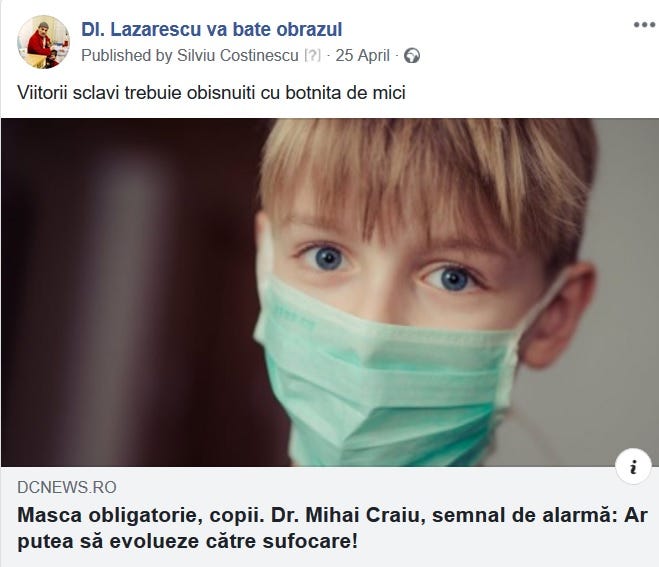Click the 'Published by' label text
Viewport: 659px width, 567px height.
tap(127, 56)
